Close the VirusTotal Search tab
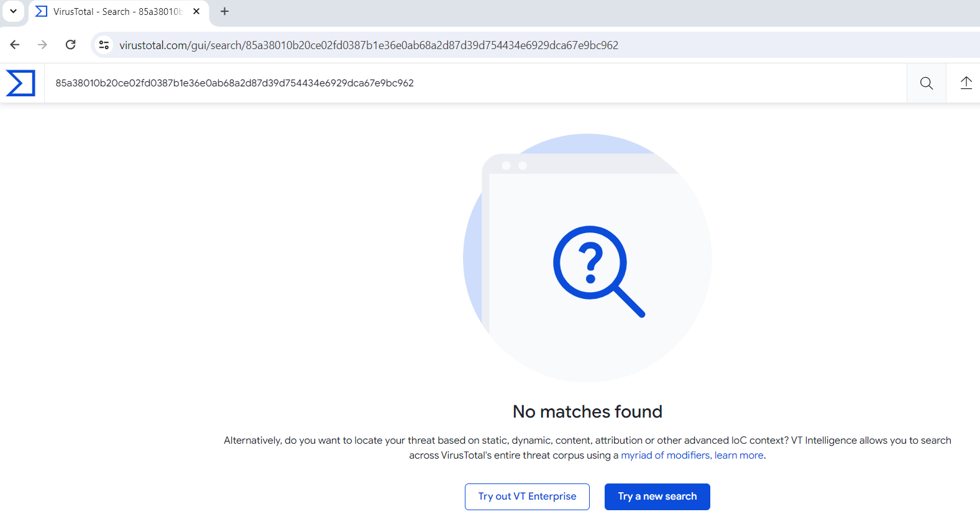 pos(196,11)
